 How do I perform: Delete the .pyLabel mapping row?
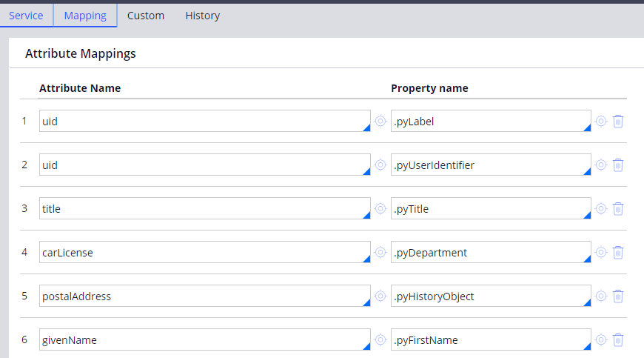pyautogui.click(x=618, y=122)
